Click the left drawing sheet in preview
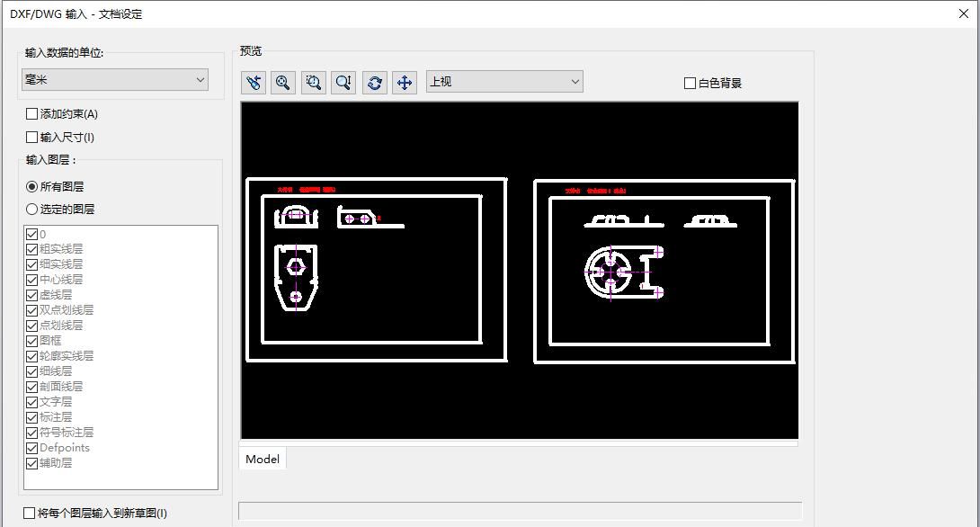 [x=376, y=270]
